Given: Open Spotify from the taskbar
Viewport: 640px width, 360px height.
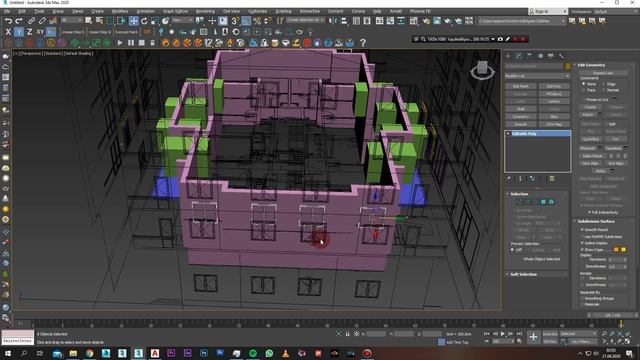Looking at the screenshot, I should pyautogui.click(x=253, y=353).
